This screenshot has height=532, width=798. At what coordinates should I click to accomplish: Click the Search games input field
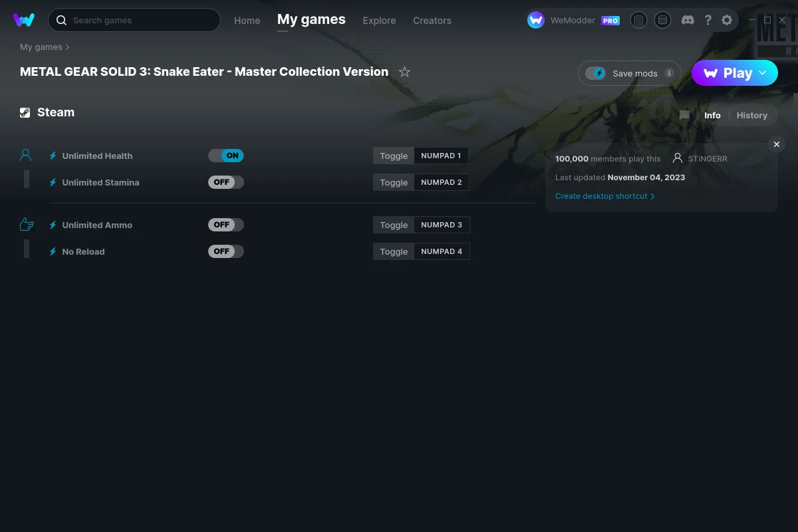pos(134,20)
